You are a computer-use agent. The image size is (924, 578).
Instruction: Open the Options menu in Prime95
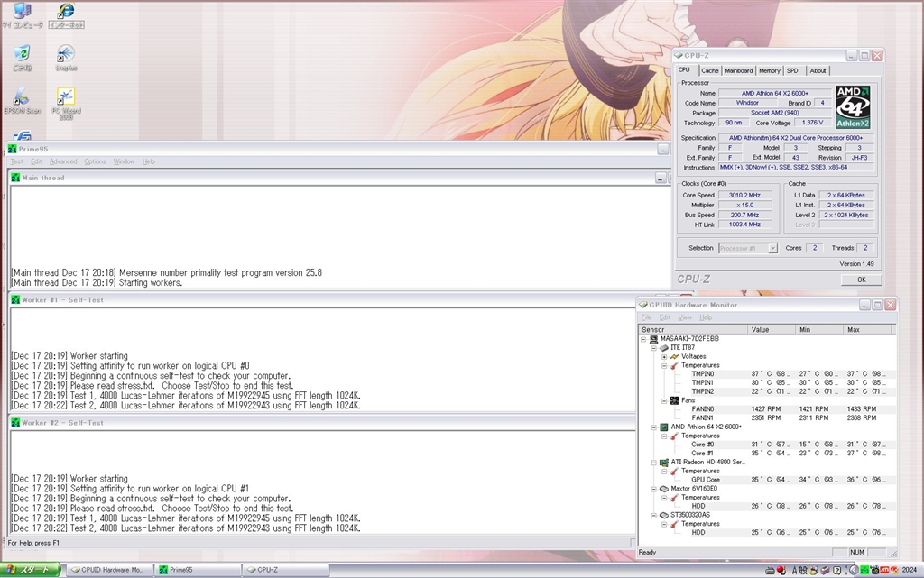click(x=95, y=161)
